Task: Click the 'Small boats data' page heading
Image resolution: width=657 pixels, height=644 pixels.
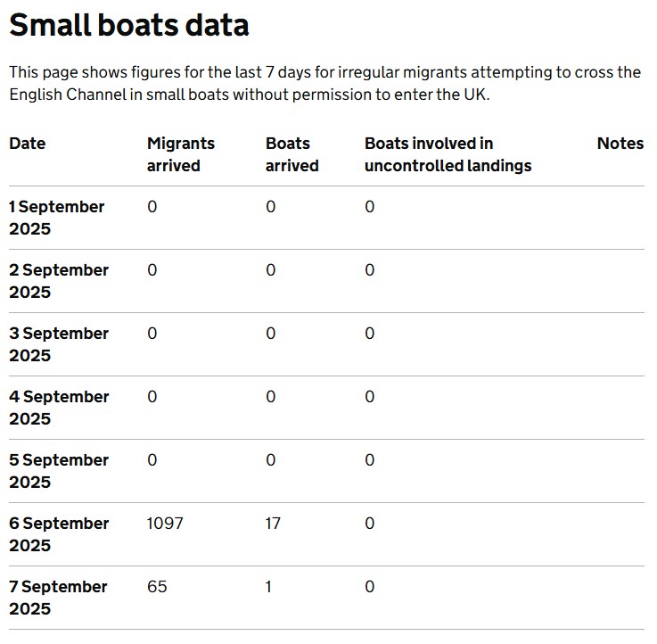Action: [129, 25]
